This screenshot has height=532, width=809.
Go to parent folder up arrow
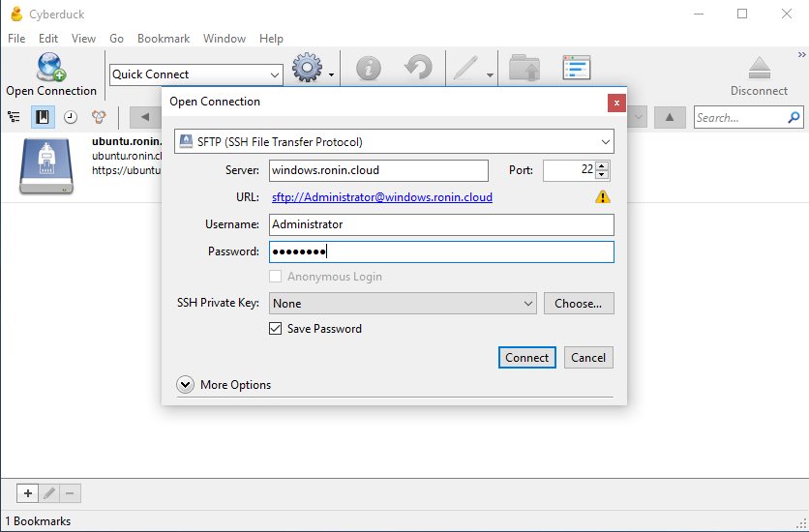tap(670, 118)
